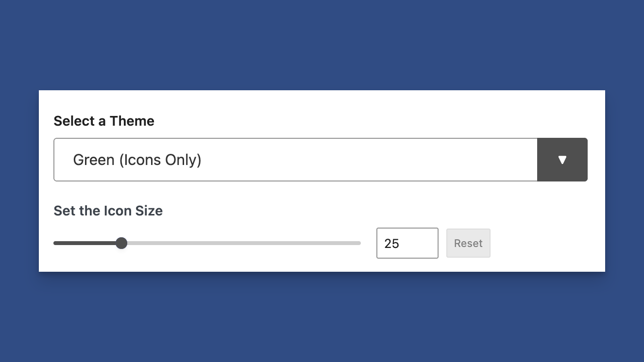
Task: Click the "Select a Theme" label
Action: click(104, 121)
